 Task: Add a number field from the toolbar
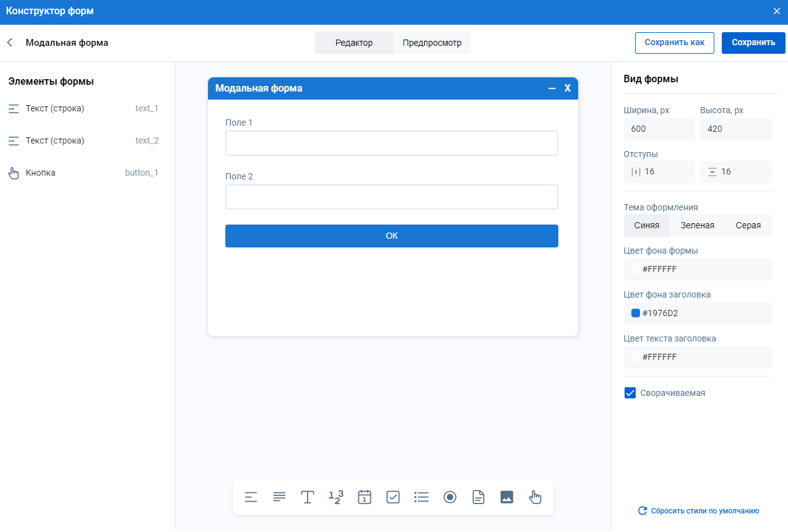pyautogui.click(x=336, y=497)
